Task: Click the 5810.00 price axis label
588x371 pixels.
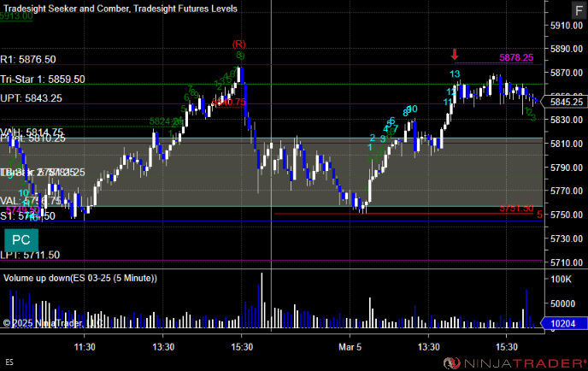Action: [x=567, y=144]
